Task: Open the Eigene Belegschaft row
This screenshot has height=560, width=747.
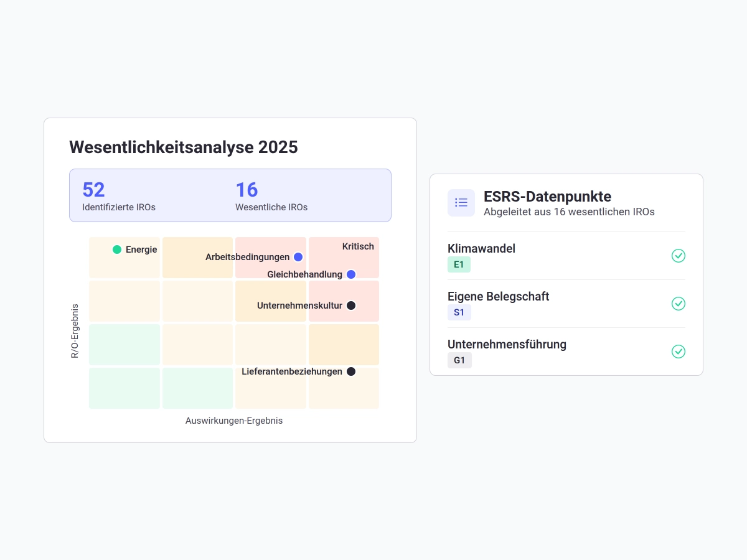Action: 566,304
